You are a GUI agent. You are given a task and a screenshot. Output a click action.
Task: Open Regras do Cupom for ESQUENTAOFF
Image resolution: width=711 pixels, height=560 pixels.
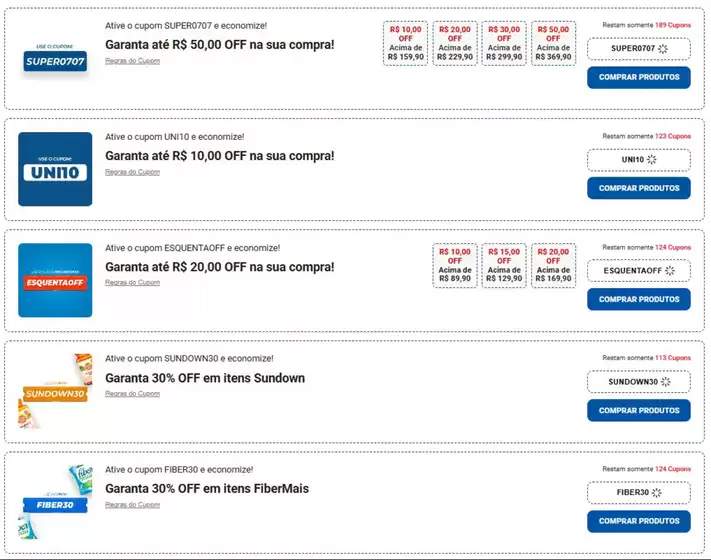click(132, 282)
